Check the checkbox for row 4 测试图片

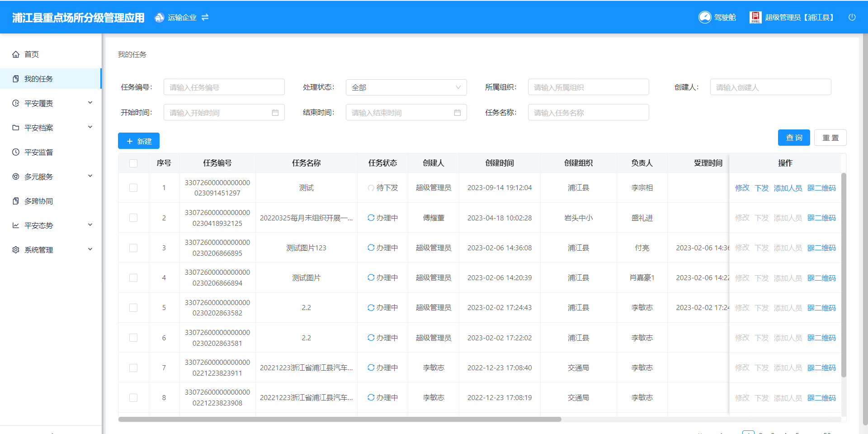pyautogui.click(x=133, y=278)
